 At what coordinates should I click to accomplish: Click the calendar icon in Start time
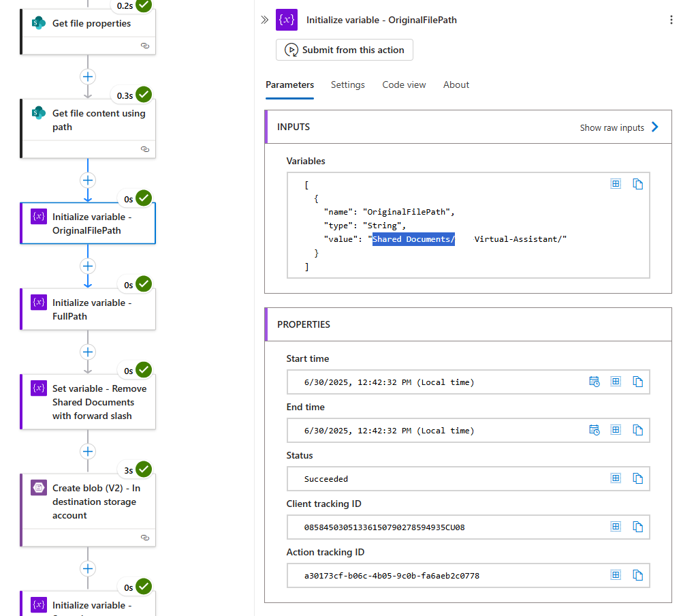(594, 382)
